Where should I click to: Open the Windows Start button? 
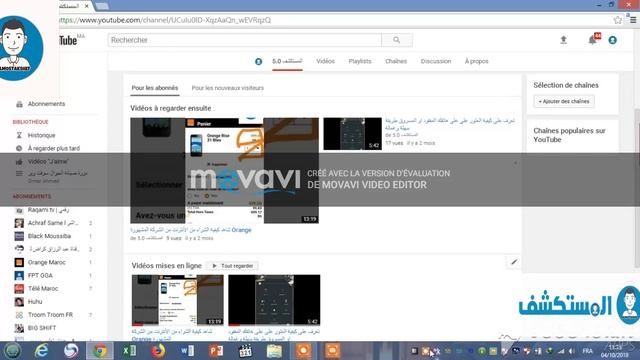tap(12, 351)
